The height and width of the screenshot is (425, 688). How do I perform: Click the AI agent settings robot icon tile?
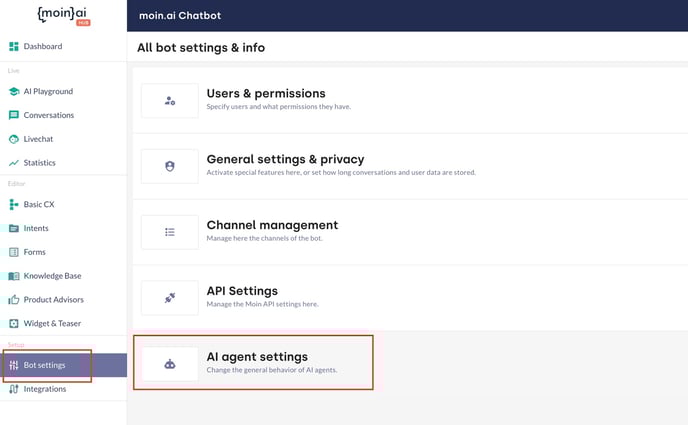[170, 364]
